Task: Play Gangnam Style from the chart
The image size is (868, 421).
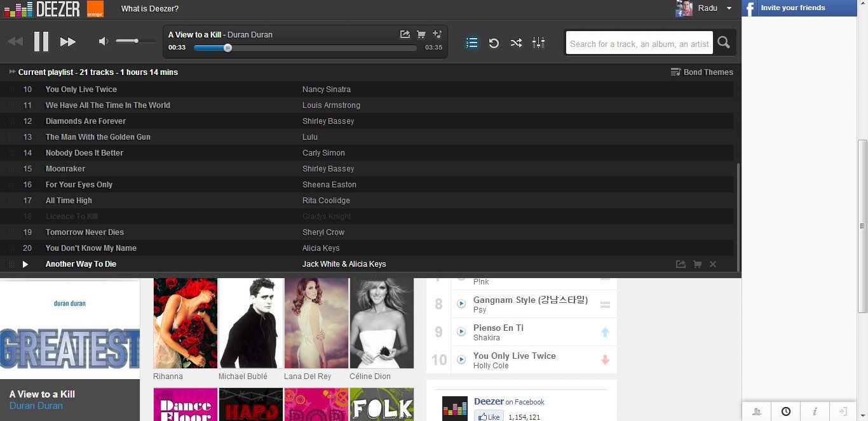Action: pyautogui.click(x=461, y=304)
